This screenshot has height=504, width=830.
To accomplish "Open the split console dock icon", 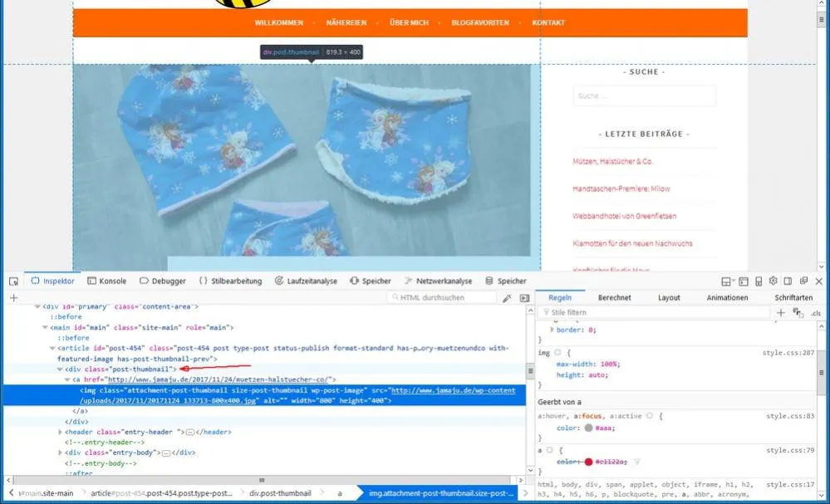I will pyautogui.click(x=727, y=281).
